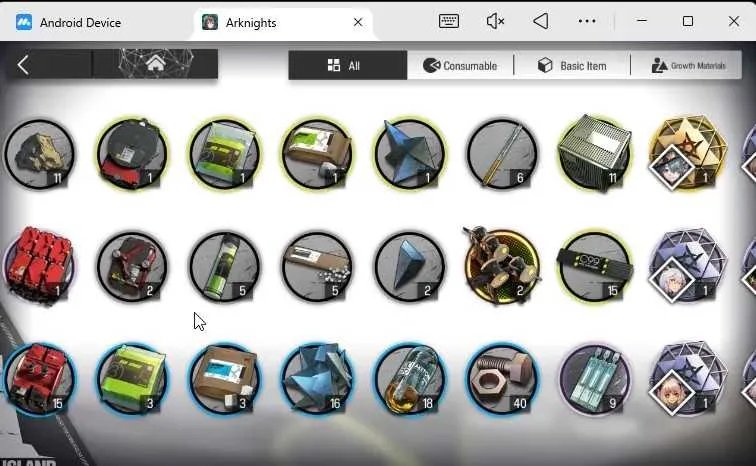Select the red block cluster item

coord(39,266)
